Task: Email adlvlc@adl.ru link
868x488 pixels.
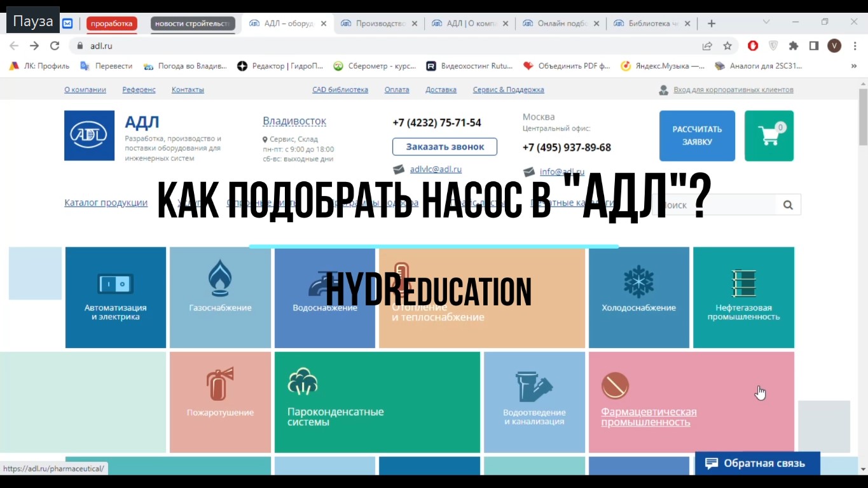Action: pos(436,169)
